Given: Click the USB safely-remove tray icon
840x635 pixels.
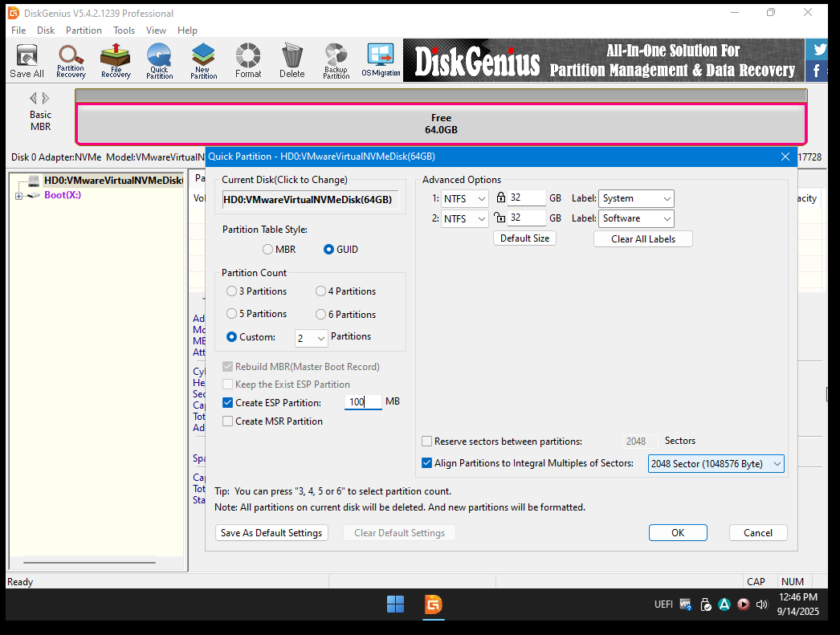Looking at the screenshot, I should 706,604.
